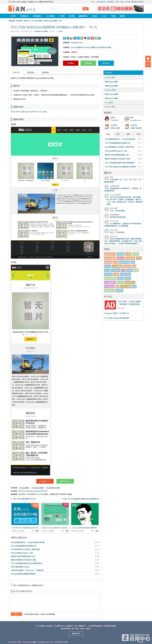Viewport: 152px width, 644px height.
Task: Click the zblog最新版本 tag
Action: coord(110,283)
